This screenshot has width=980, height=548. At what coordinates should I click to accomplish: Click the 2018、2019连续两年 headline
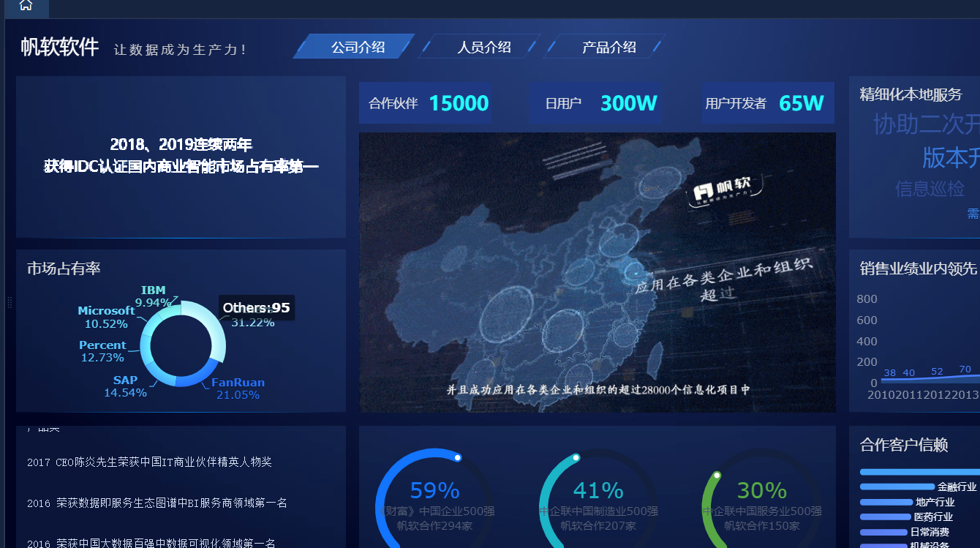[x=181, y=144]
